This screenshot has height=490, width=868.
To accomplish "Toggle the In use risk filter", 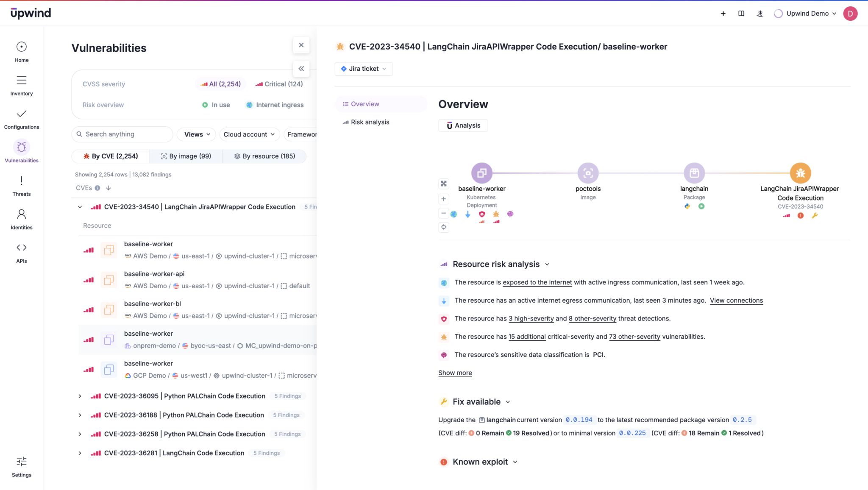I will (x=216, y=105).
